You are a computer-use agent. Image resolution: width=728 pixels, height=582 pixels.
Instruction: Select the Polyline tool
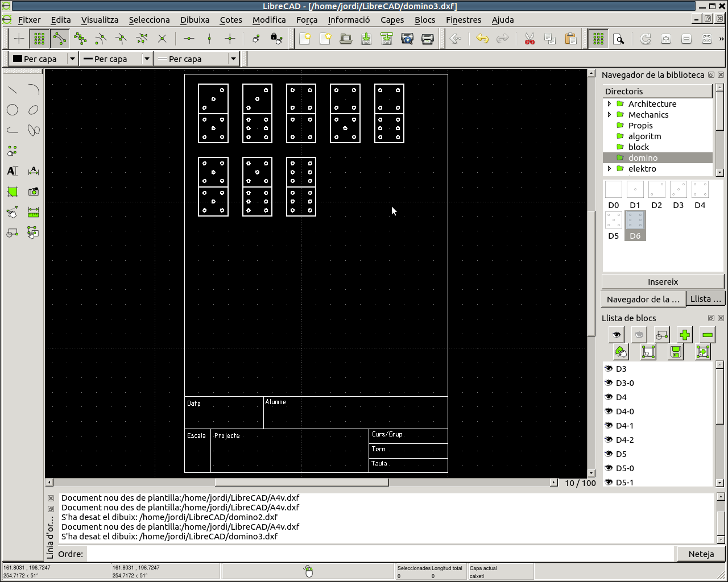coord(13,130)
